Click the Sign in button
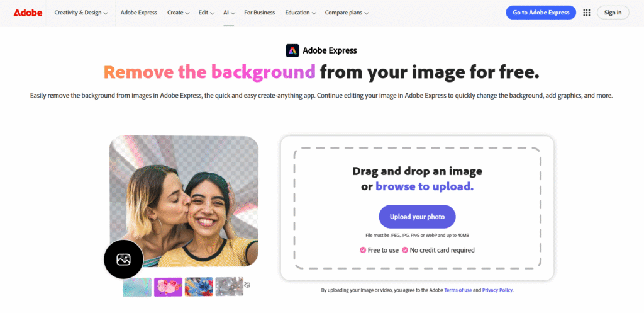 (613, 13)
